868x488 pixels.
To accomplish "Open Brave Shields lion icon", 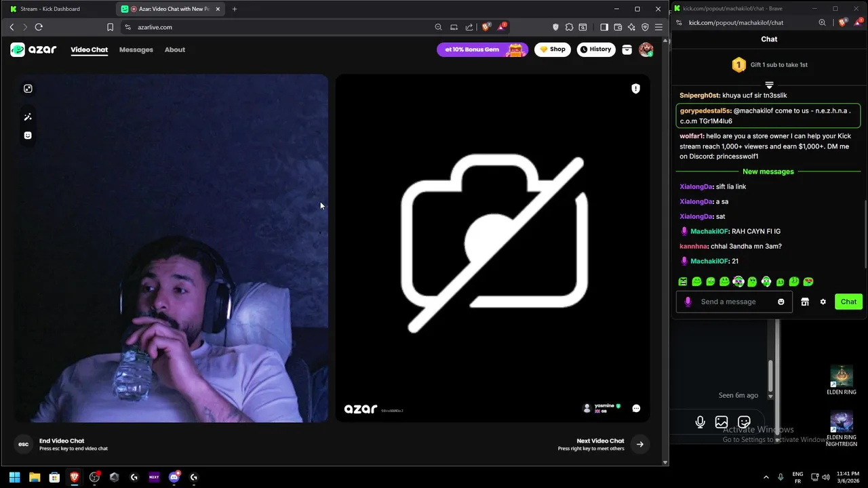I will pos(486,27).
